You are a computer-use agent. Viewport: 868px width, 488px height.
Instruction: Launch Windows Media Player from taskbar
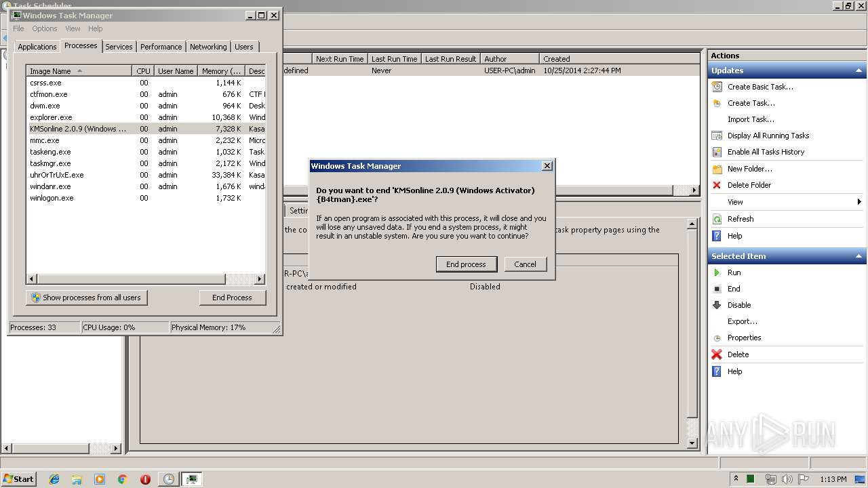tap(100, 479)
